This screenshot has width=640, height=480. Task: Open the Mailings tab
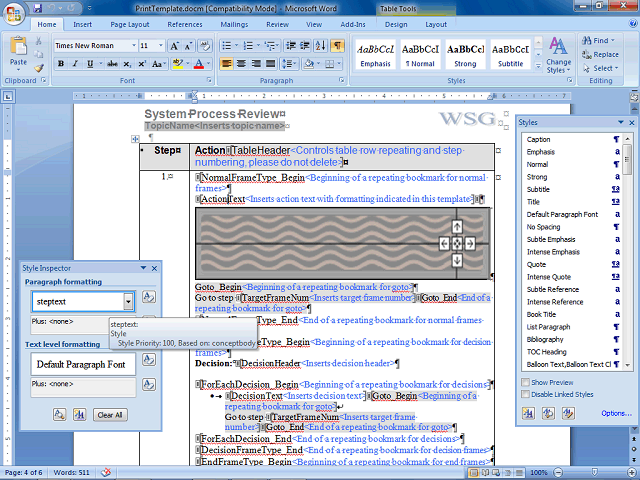[234, 24]
